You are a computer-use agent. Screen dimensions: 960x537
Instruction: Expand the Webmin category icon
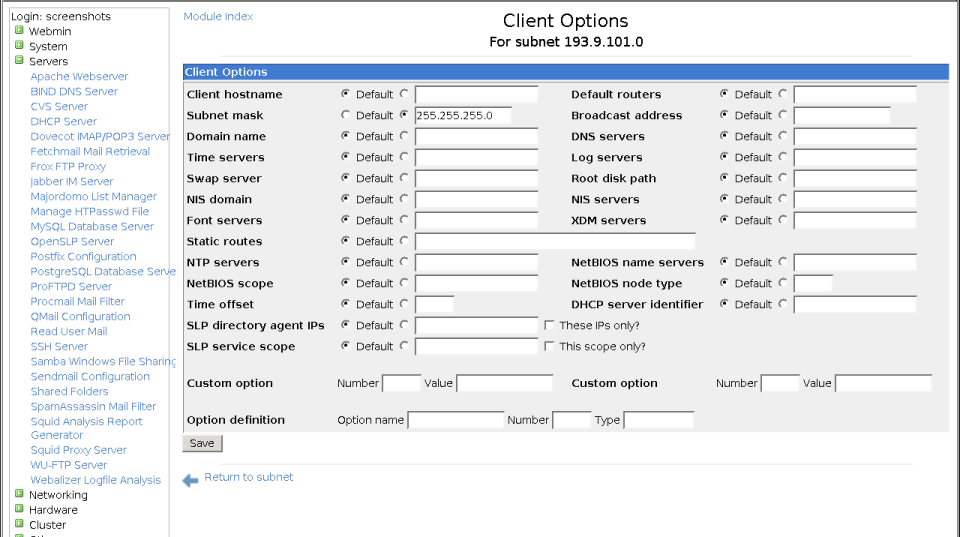[x=19, y=30]
